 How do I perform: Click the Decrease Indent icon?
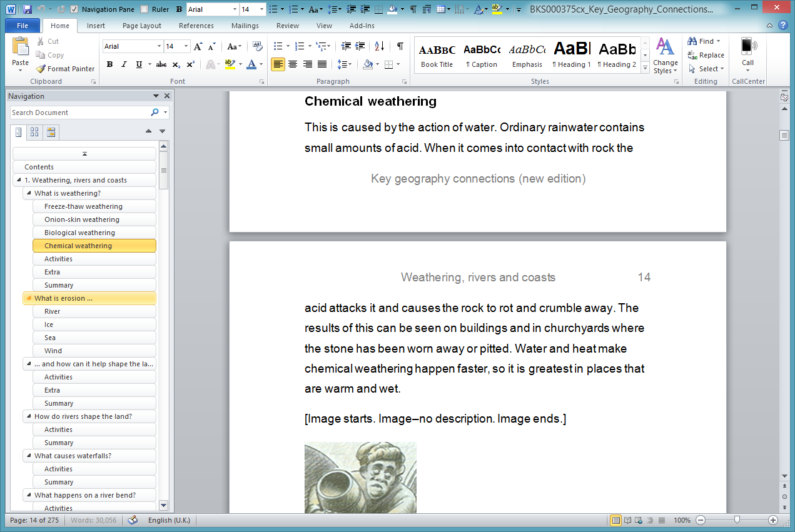pos(346,46)
